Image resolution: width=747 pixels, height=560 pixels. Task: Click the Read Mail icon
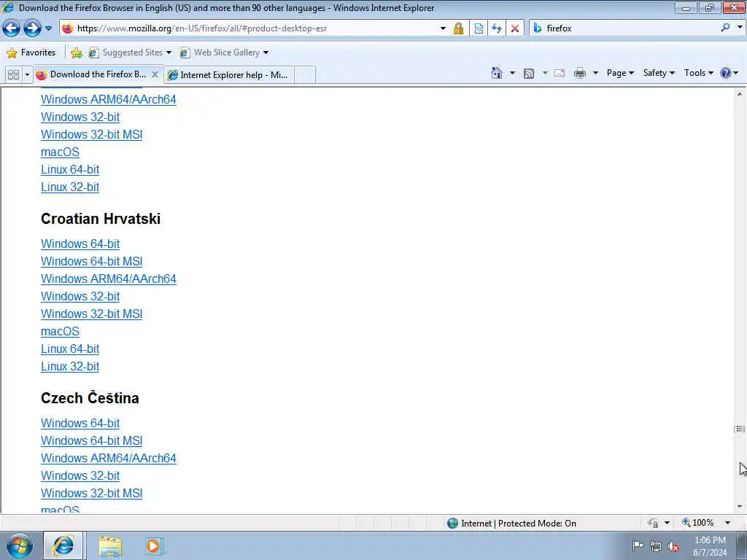(x=560, y=73)
